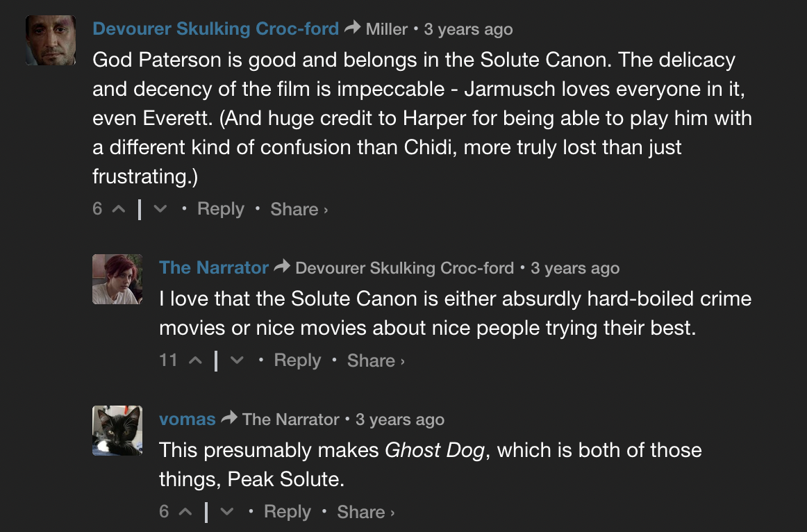Reply to Devourer Skulking Croc-ford's comment
Screen dimensions: 807x532
[221, 209]
